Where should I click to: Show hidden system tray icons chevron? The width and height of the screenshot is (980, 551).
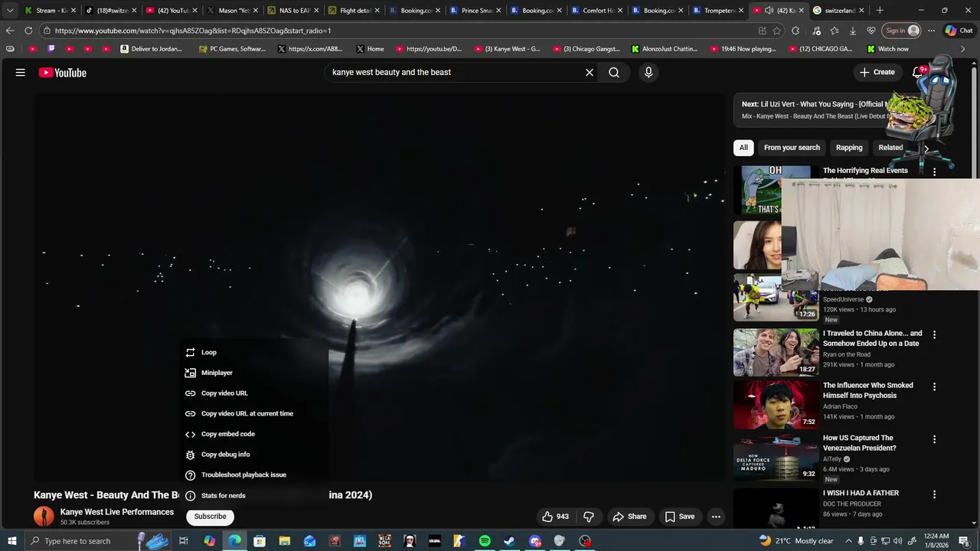(x=848, y=541)
